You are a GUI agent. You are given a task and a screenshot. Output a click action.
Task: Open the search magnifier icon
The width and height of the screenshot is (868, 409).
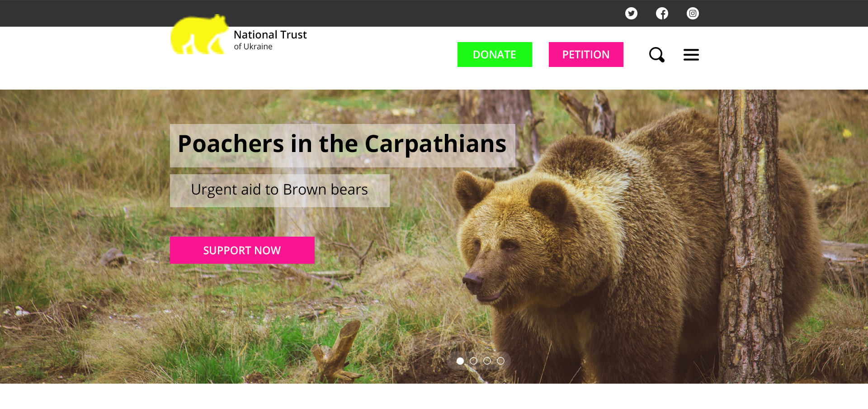tap(656, 55)
